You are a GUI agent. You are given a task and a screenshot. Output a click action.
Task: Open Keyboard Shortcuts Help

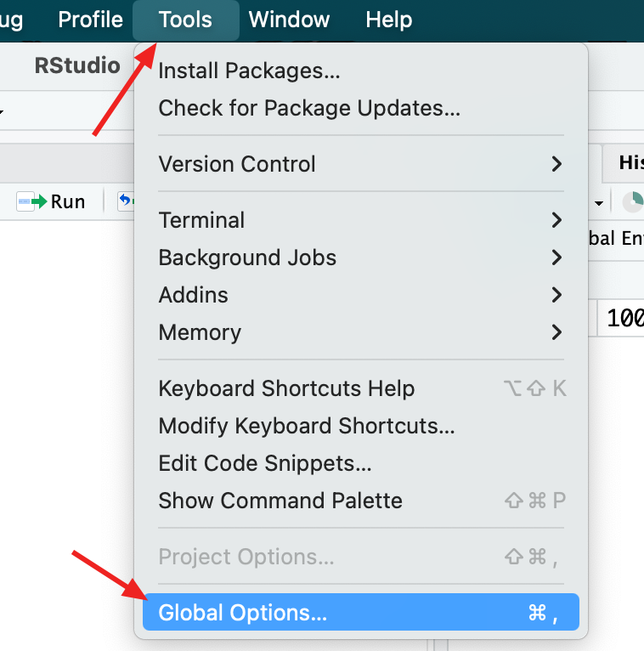click(x=286, y=388)
